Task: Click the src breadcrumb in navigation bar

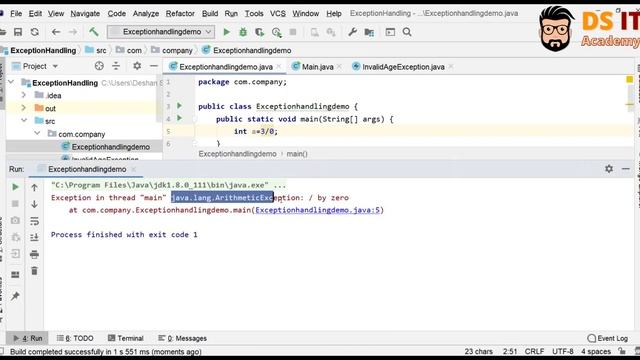Action: pyautogui.click(x=96, y=50)
